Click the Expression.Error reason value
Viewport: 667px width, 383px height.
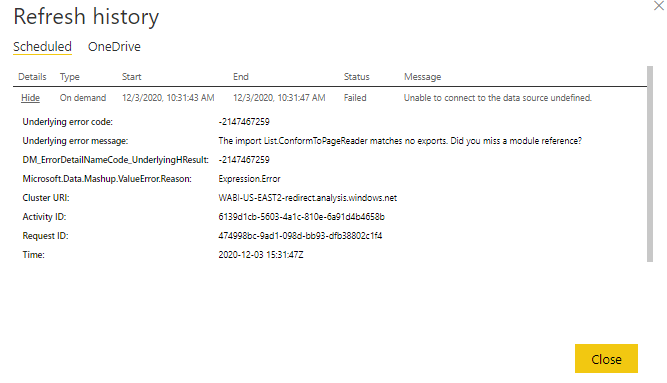click(x=249, y=179)
